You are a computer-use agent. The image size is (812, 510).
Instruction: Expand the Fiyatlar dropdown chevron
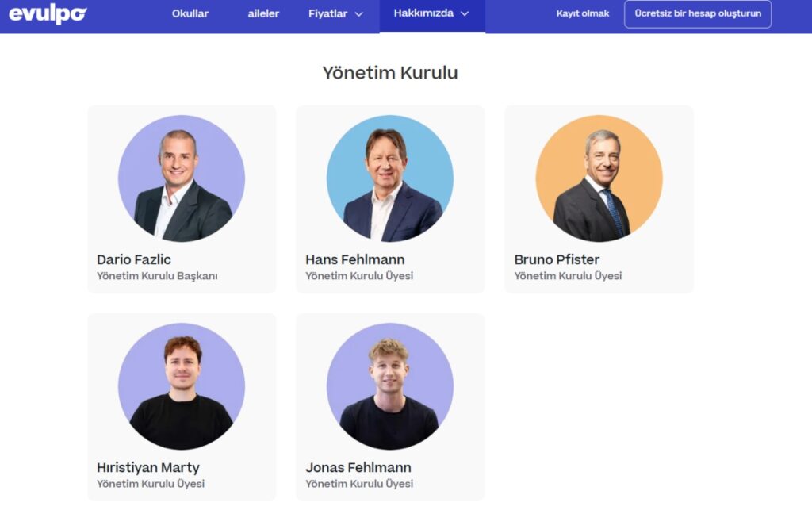(359, 14)
